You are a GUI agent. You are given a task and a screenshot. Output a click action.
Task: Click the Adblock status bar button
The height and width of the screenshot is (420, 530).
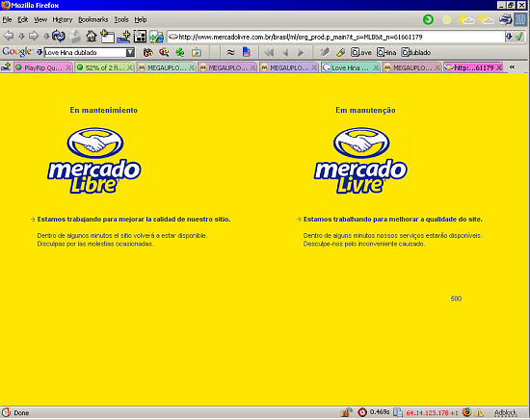pyautogui.click(x=505, y=412)
